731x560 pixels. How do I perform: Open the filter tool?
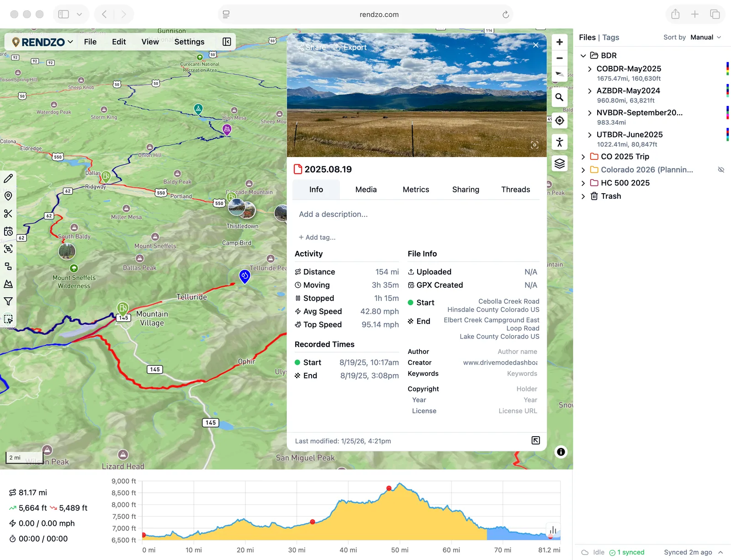tap(8, 301)
